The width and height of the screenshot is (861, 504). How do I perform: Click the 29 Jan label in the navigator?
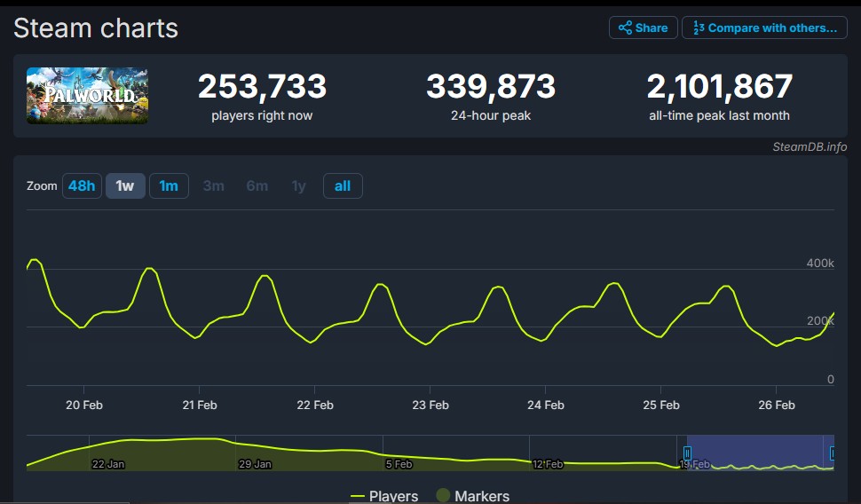point(255,464)
